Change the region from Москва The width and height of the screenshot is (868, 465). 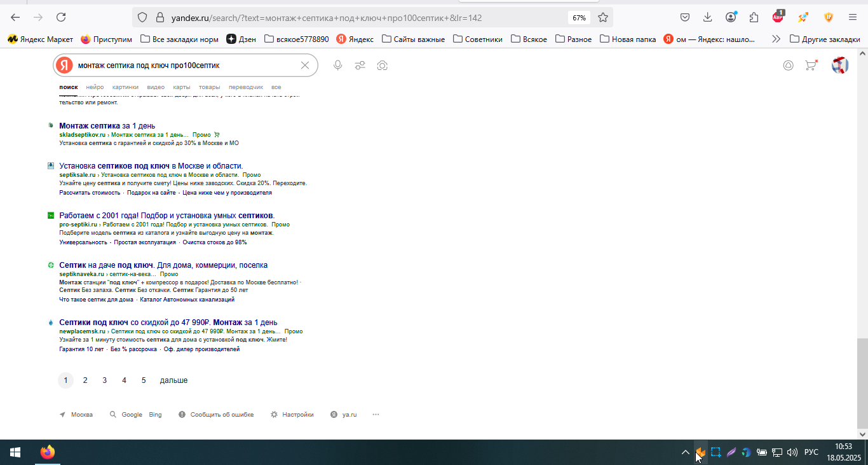click(x=76, y=414)
